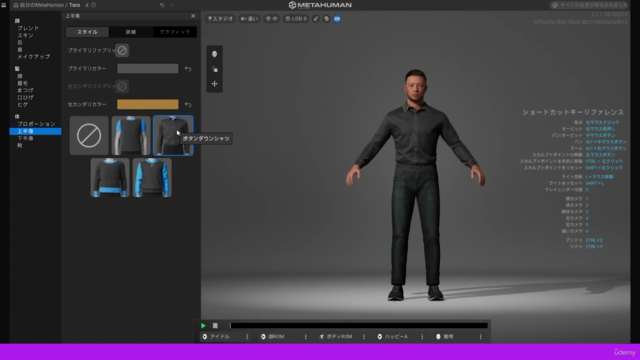640x360 pixels.
Task: Open options menu next to 顔ROM
Action: [305, 337]
